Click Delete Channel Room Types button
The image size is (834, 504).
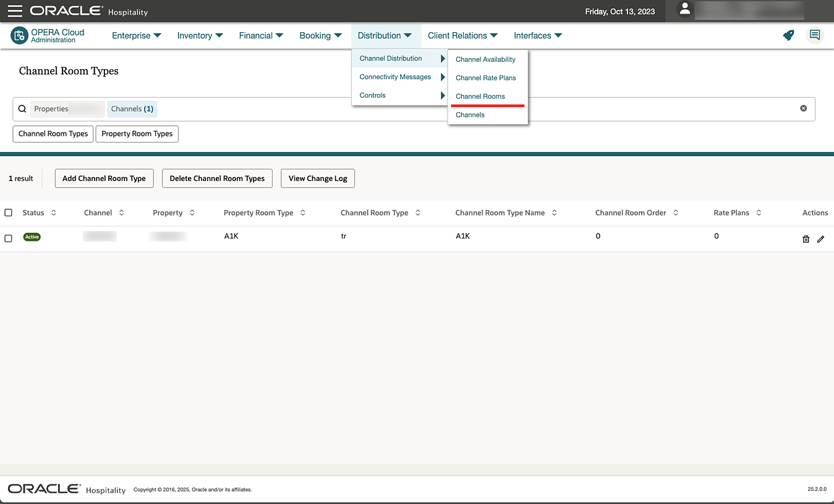(217, 178)
